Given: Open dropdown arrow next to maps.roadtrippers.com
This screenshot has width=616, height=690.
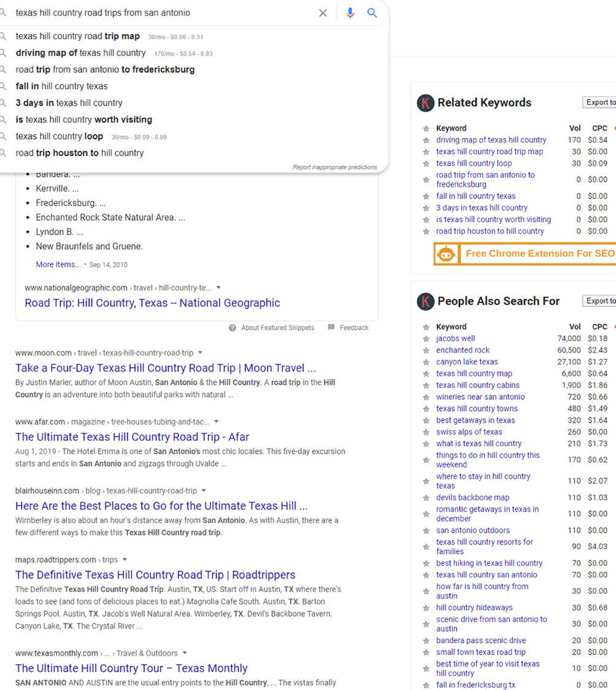Looking at the screenshot, I should 125,560.
